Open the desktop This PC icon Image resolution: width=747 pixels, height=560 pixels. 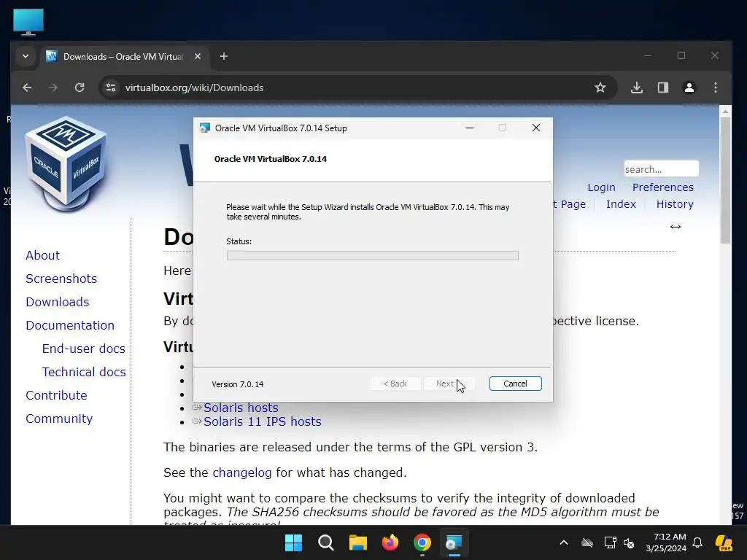coord(28,22)
